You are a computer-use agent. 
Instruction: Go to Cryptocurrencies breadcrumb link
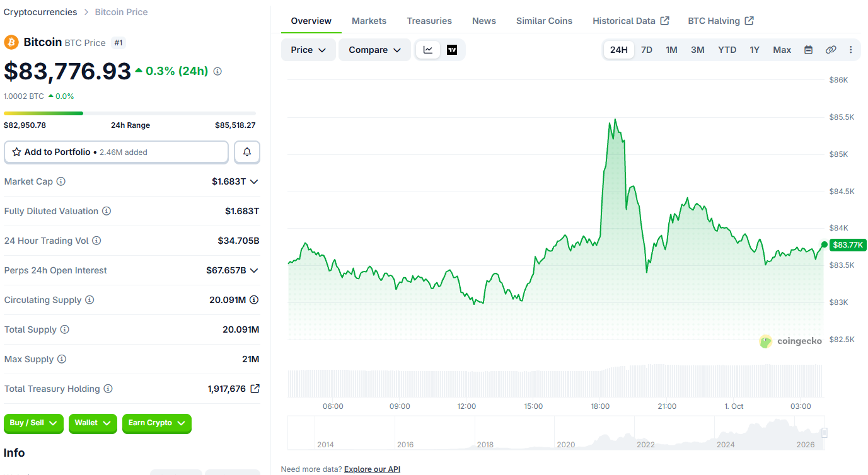(x=40, y=12)
